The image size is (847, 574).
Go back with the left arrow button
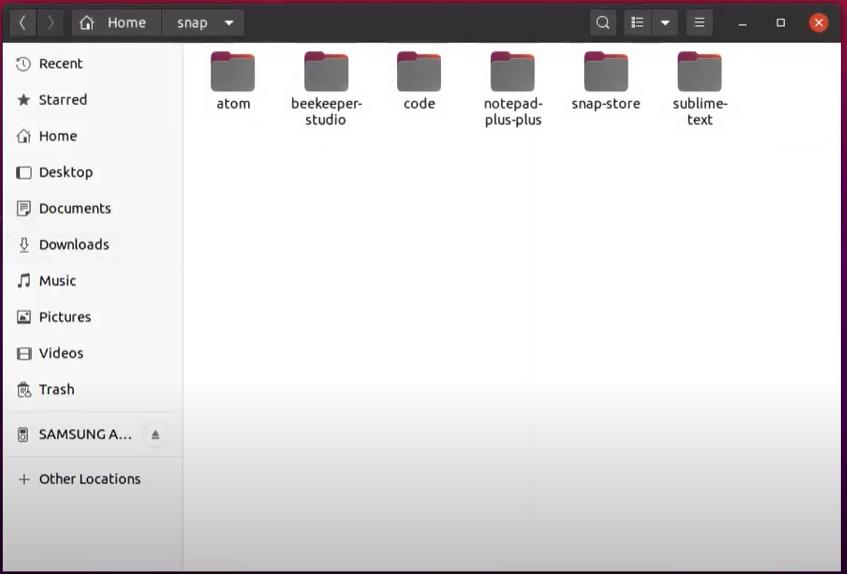tap(22, 23)
